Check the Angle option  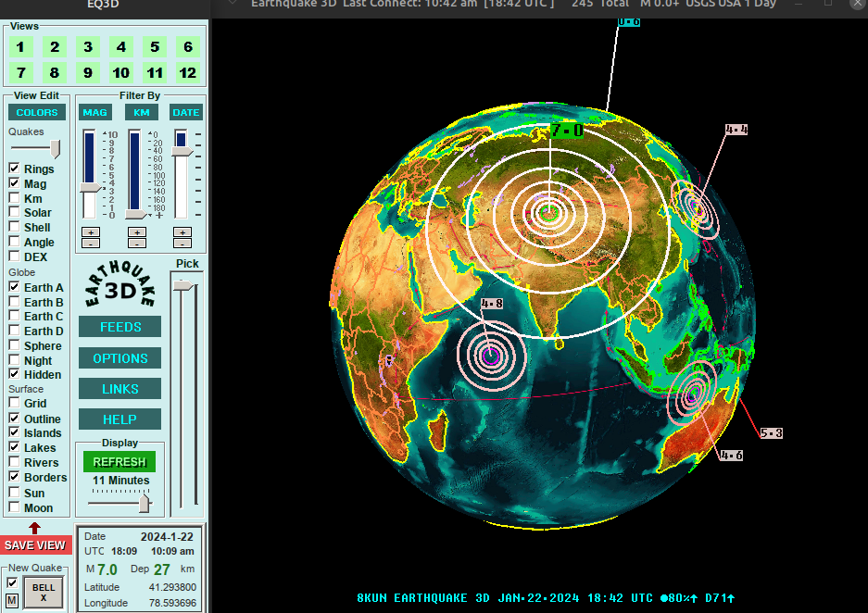15,241
